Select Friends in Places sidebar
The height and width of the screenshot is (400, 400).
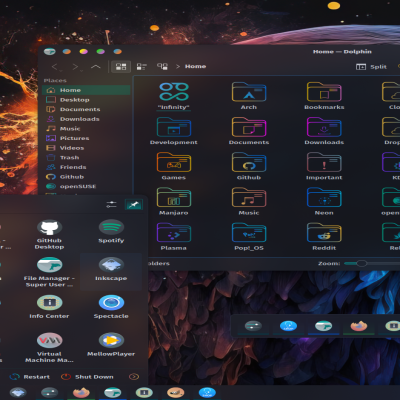[x=86, y=167]
